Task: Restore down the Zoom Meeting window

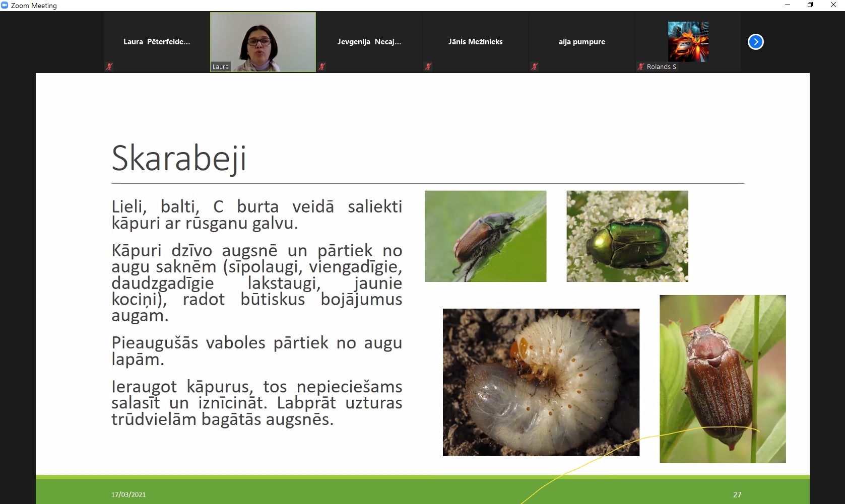Action: (810, 5)
